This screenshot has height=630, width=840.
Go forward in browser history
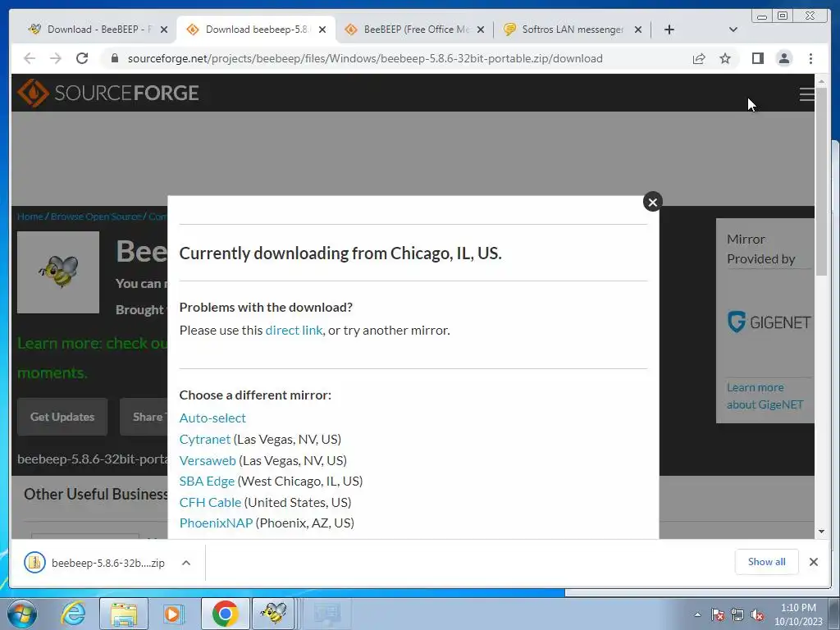point(56,58)
